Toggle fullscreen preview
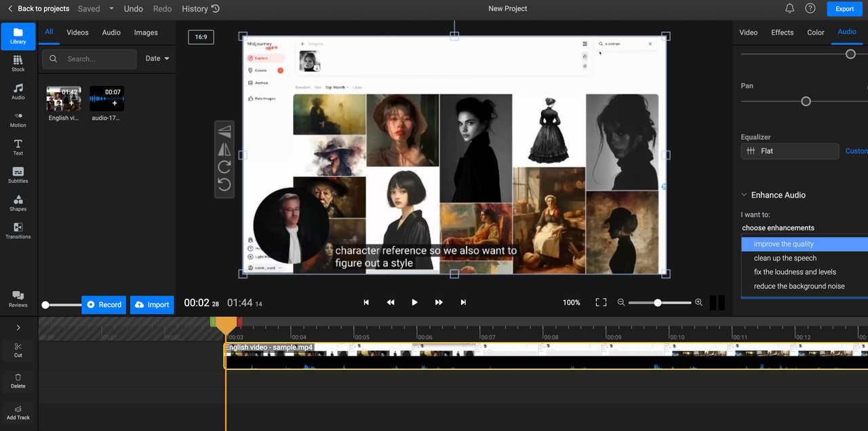 [601, 302]
